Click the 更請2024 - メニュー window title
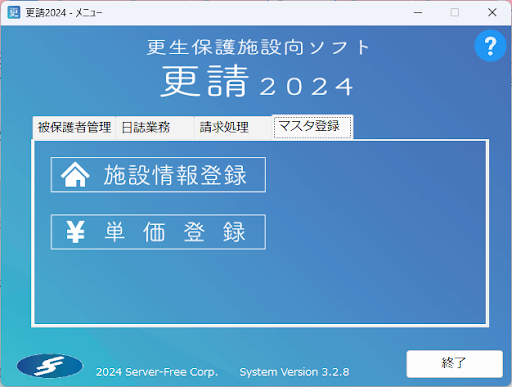Viewport: 512px width, 387px height. tap(64, 13)
